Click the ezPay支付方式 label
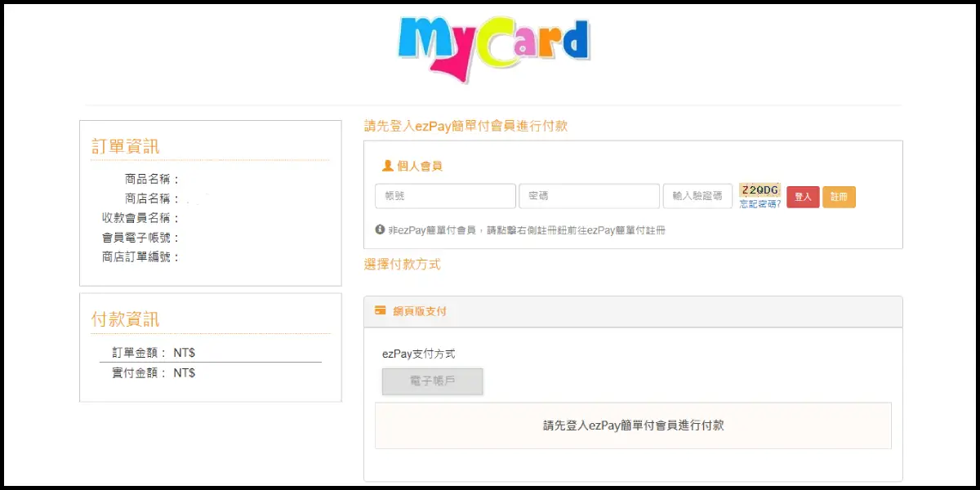 tap(418, 354)
